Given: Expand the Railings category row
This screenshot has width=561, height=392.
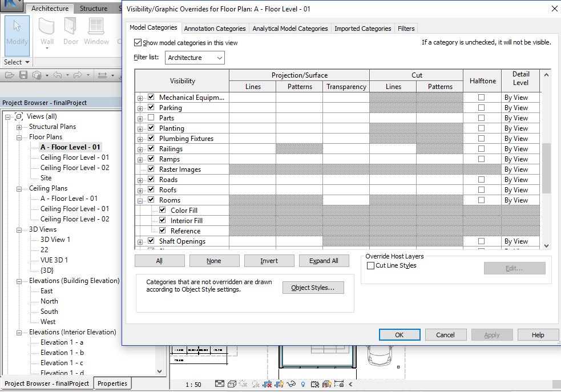Looking at the screenshot, I should point(140,149).
